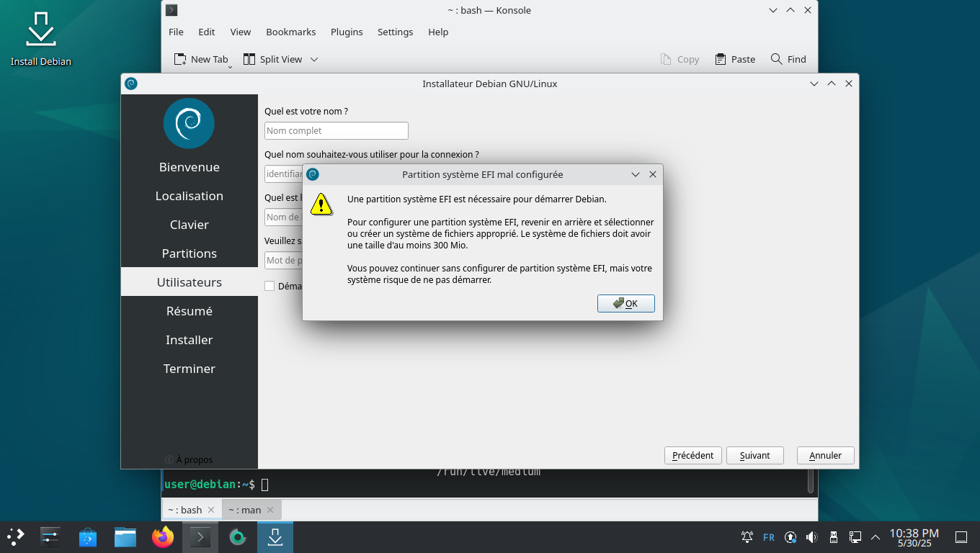Open System Settings from the taskbar

tap(50, 536)
